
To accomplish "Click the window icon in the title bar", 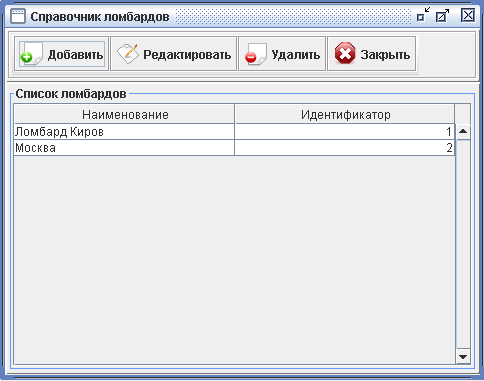I will (x=18, y=16).
